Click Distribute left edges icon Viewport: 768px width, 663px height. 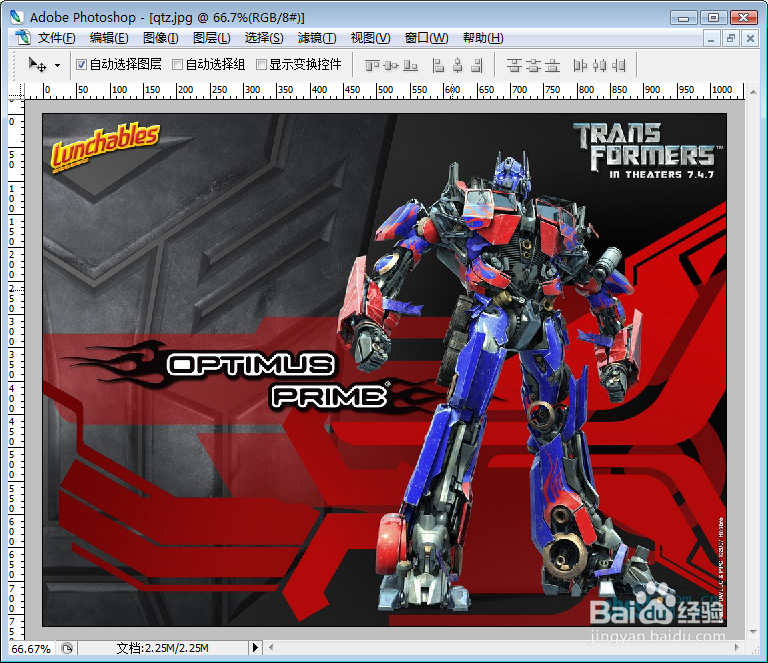coord(580,65)
